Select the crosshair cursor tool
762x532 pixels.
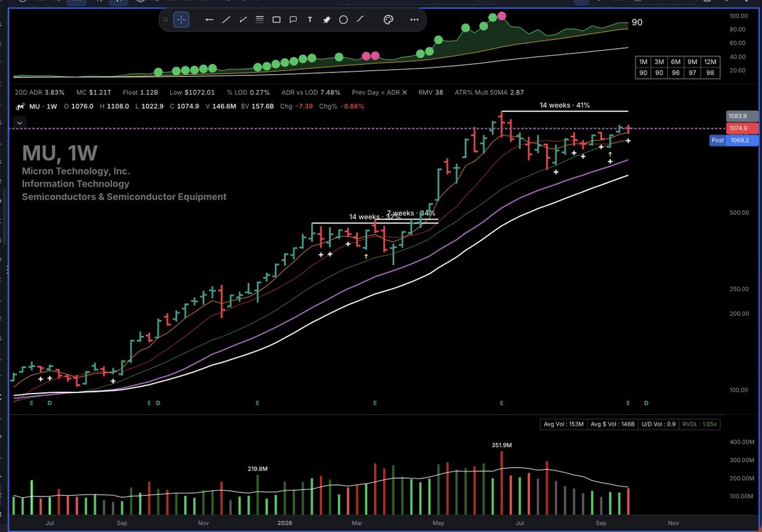pyautogui.click(x=181, y=20)
